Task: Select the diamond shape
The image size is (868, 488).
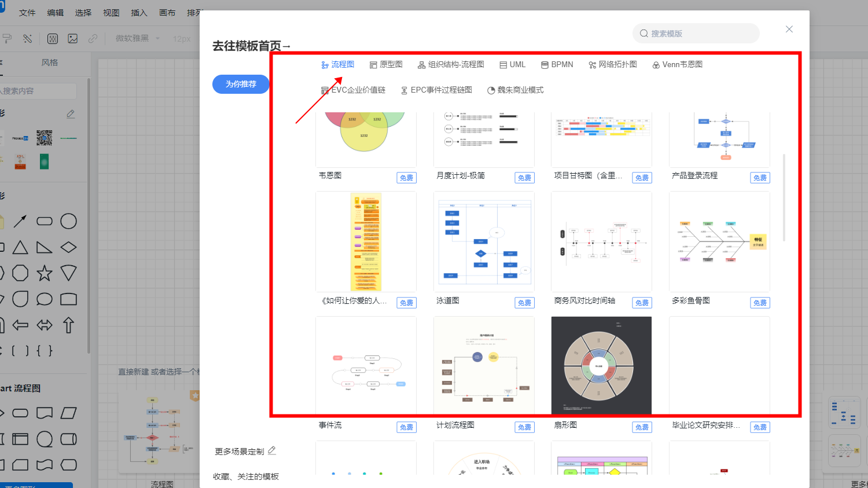Action: pos(69,247)
